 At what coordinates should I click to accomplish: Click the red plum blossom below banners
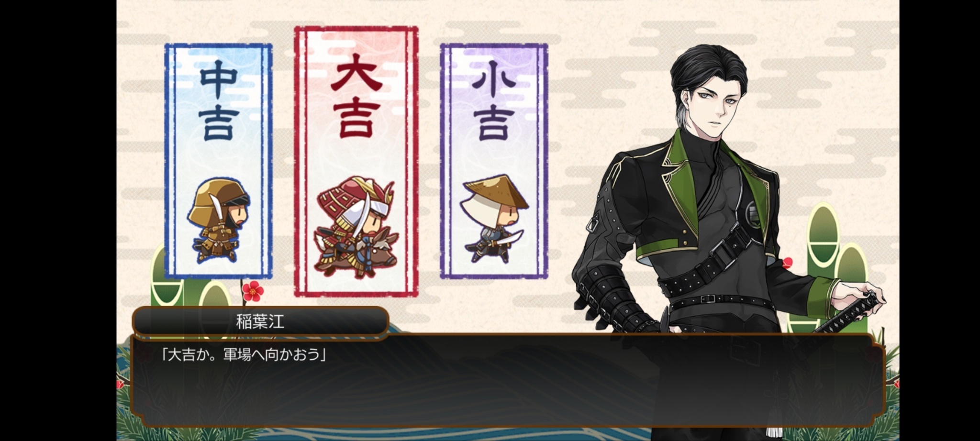coord(253,291)
